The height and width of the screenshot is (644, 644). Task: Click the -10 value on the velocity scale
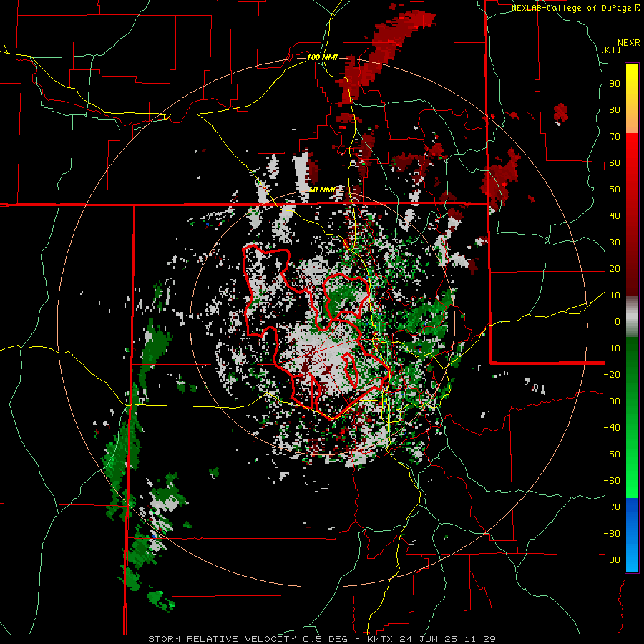(x=612, y=348)
